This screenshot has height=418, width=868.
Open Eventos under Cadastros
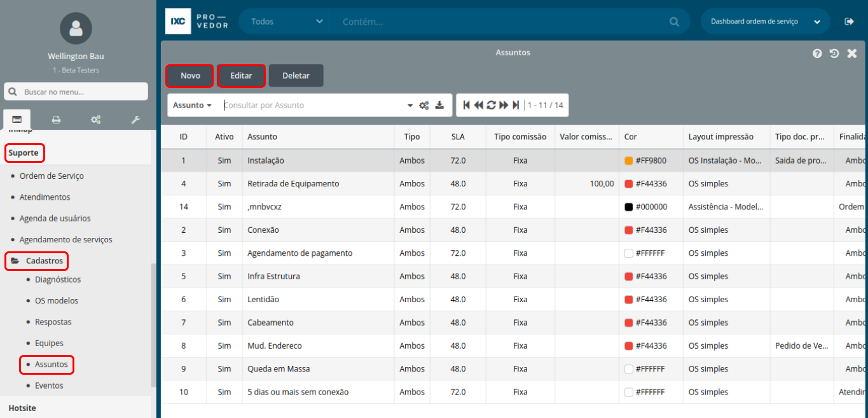(x=49, y=386)
